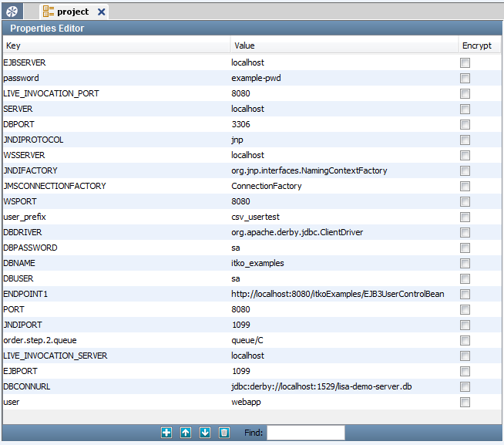Check Encrypt for DBUSER row

pos(465,278)
